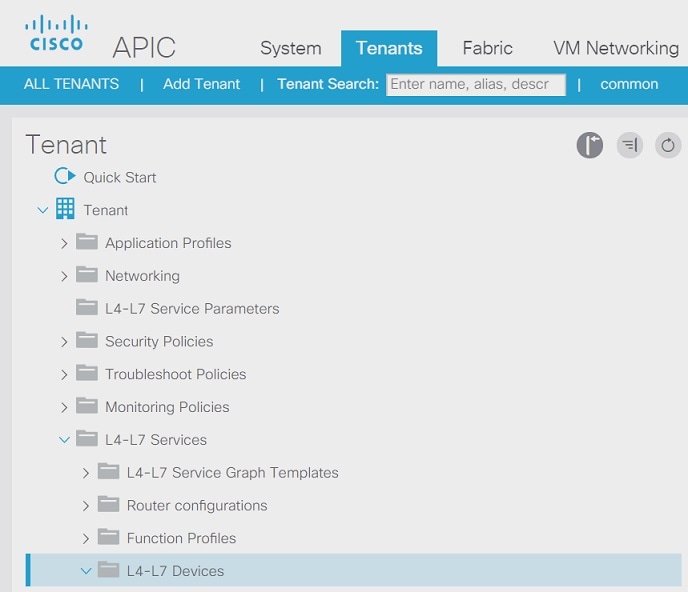The width and height of the screenshot is (688, 592).
Task: Expand the Monitoring Policies node
Action: click(x=64, y=407)
